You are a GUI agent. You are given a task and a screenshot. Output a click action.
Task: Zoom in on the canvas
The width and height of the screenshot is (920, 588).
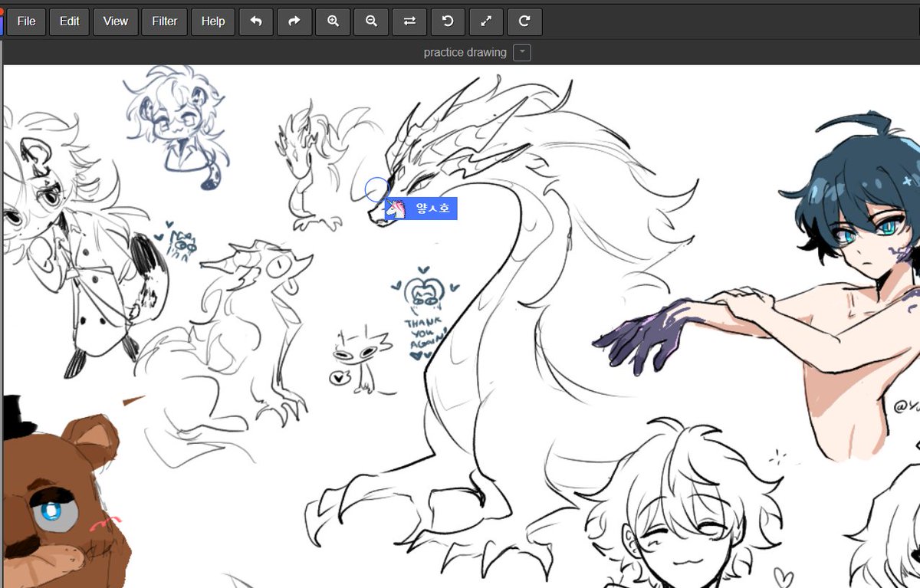click(x=333, y=21)
